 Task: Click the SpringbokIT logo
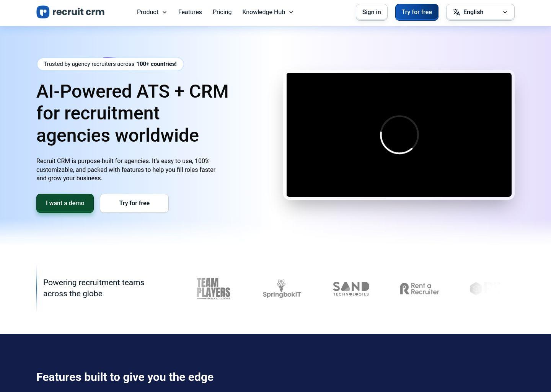pyautogui.click(x=282, y=288)
